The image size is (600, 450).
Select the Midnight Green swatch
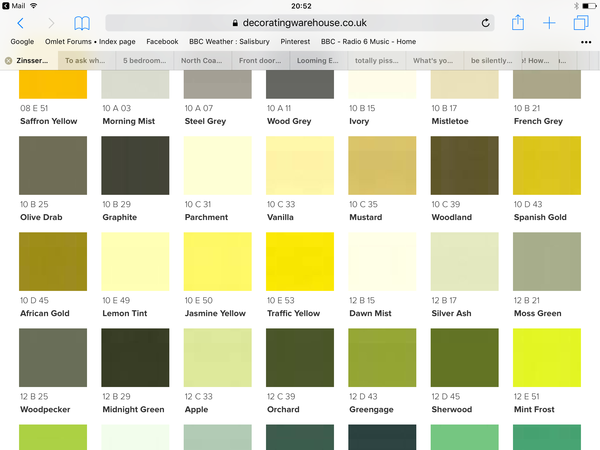(135, 357)
